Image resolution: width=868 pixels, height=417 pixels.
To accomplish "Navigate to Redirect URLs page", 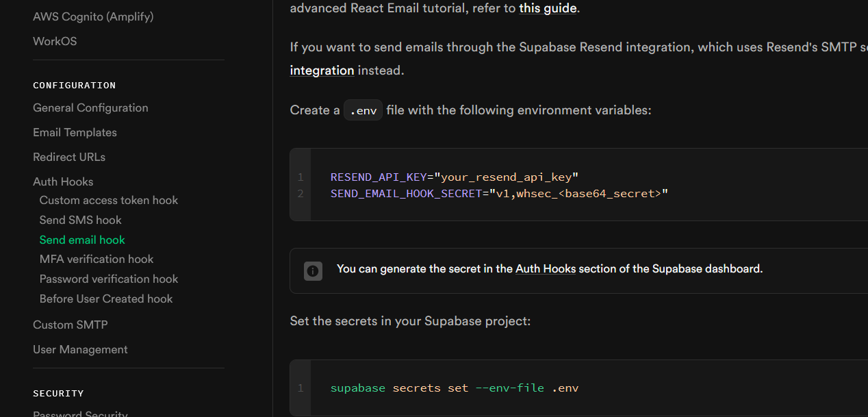I will tap(69, 157).
